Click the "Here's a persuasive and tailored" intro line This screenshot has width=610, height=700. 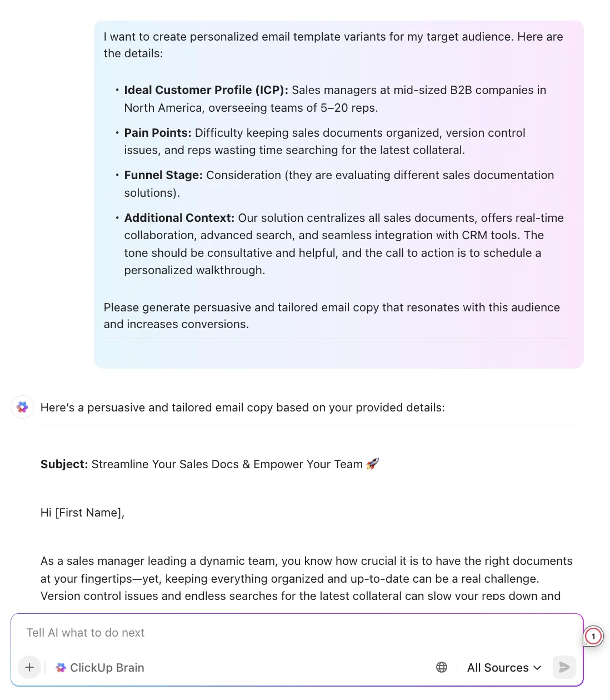(x=243, y=408)
